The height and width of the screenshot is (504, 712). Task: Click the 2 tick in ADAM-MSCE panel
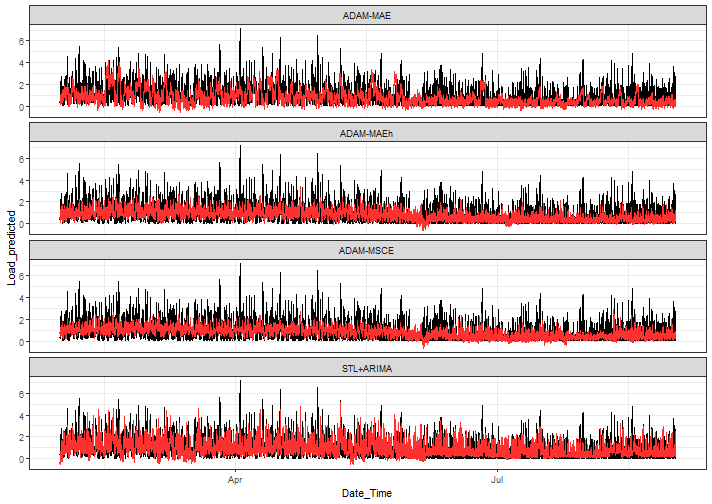point(21,320)
